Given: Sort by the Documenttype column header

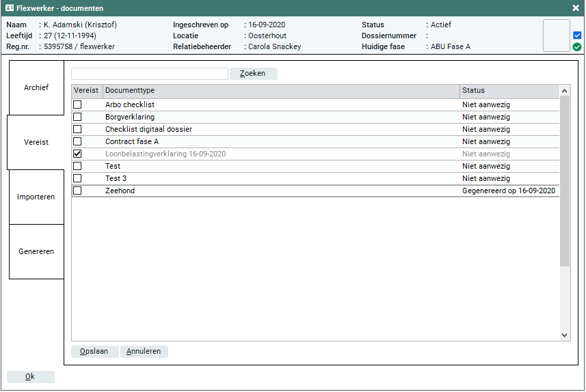Looking at the screenshot, I should (280, 91).
